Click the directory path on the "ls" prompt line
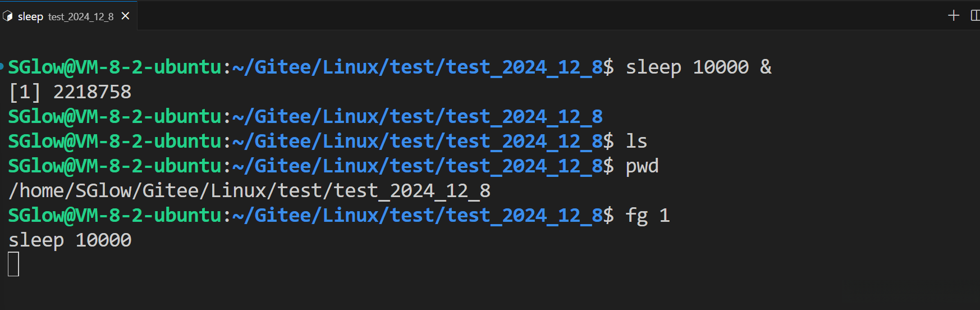 pos(418,142)
